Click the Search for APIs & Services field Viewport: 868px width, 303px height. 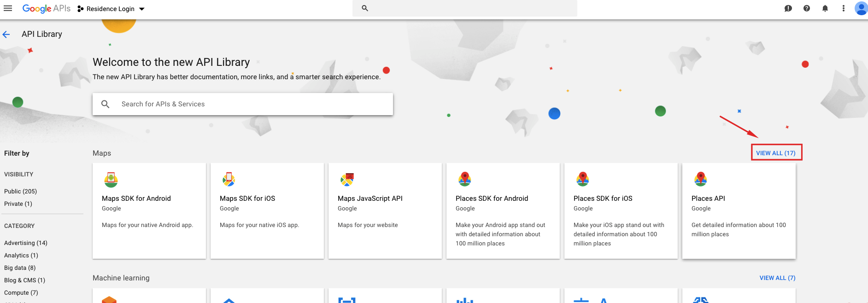point(243,104)
